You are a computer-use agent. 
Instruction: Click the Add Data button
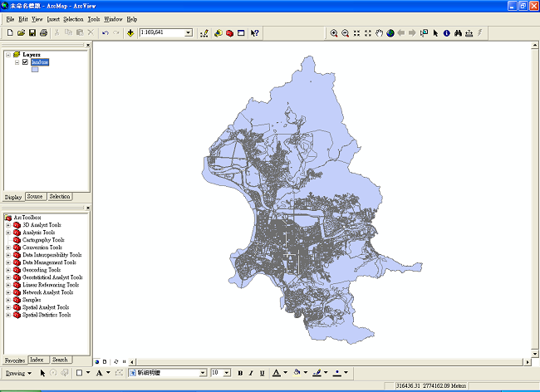(x=131, y=33)
